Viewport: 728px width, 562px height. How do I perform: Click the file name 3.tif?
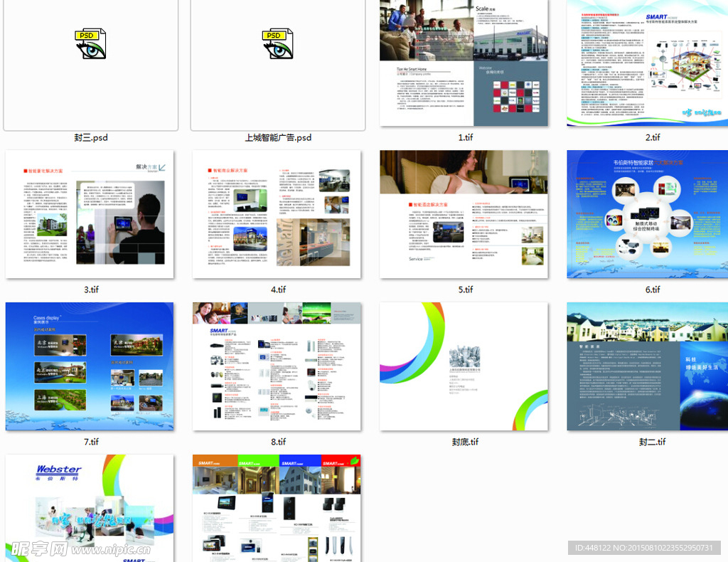click(91, 290)
